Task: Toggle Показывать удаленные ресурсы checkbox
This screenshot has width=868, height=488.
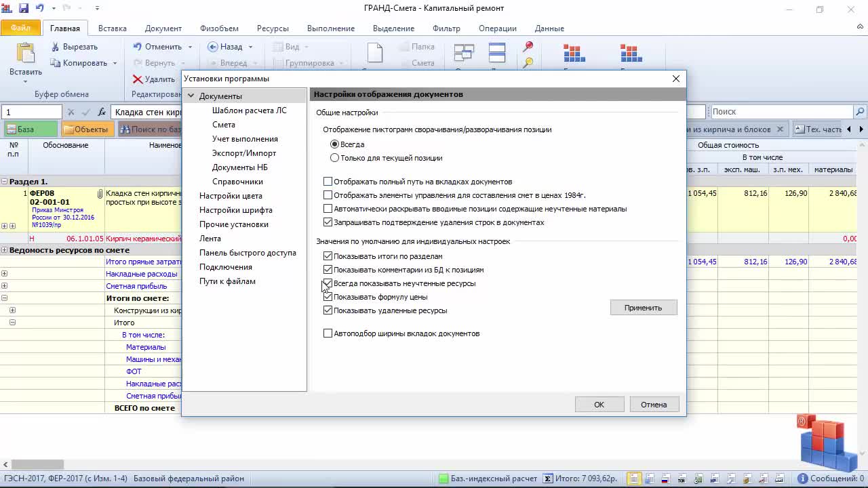Action: (328, 310)
